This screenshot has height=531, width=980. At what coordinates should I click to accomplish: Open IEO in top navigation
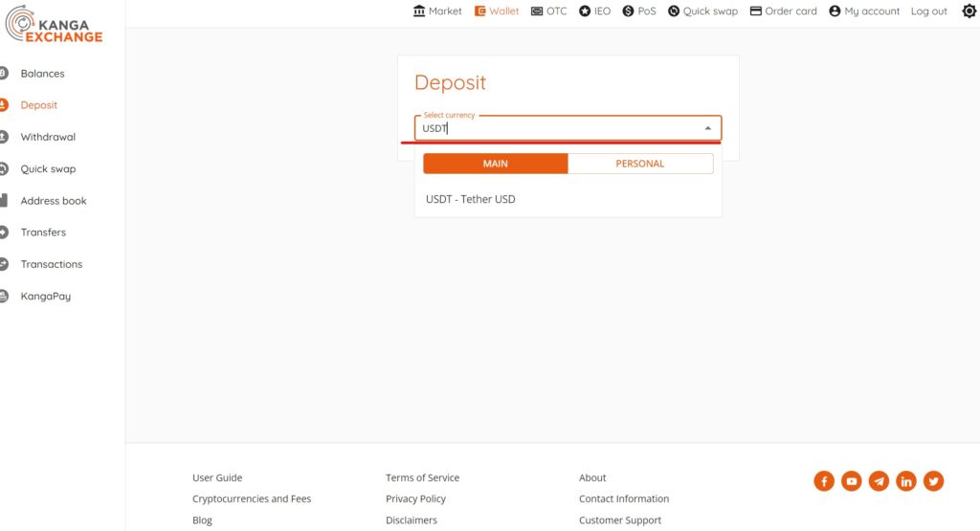[x=602, y=11]
